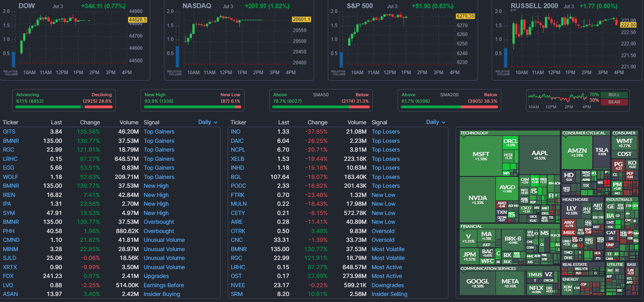Open the ASAN ticker link

(10, 294)
